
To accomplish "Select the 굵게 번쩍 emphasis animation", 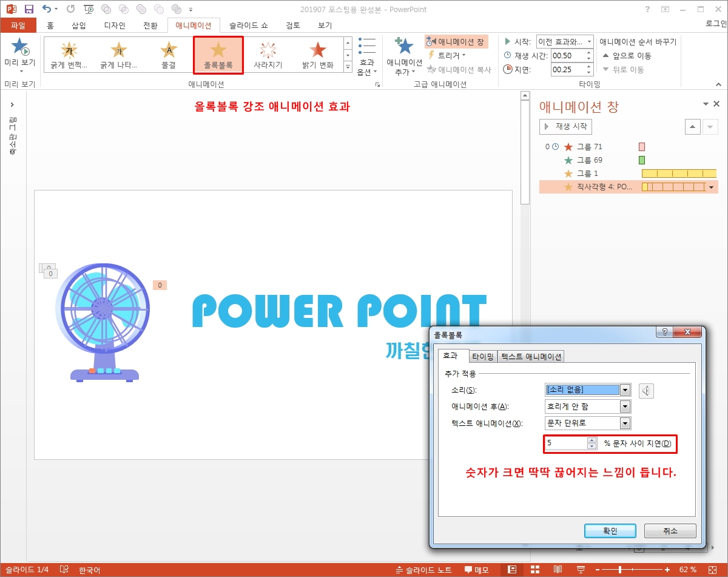I will point(69,54).
